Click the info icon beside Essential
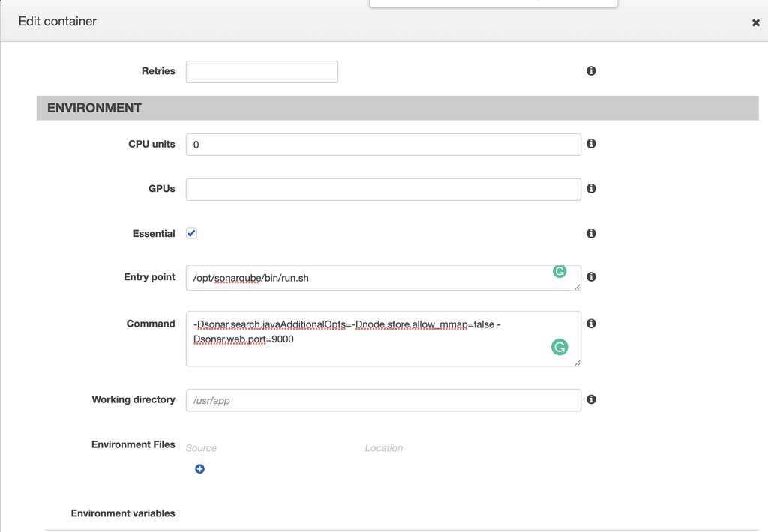The width and height of the screenshot is (768, 532). pos(591,234)
